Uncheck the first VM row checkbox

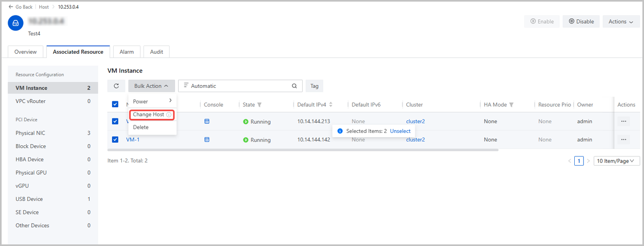[x=115, y=122]
